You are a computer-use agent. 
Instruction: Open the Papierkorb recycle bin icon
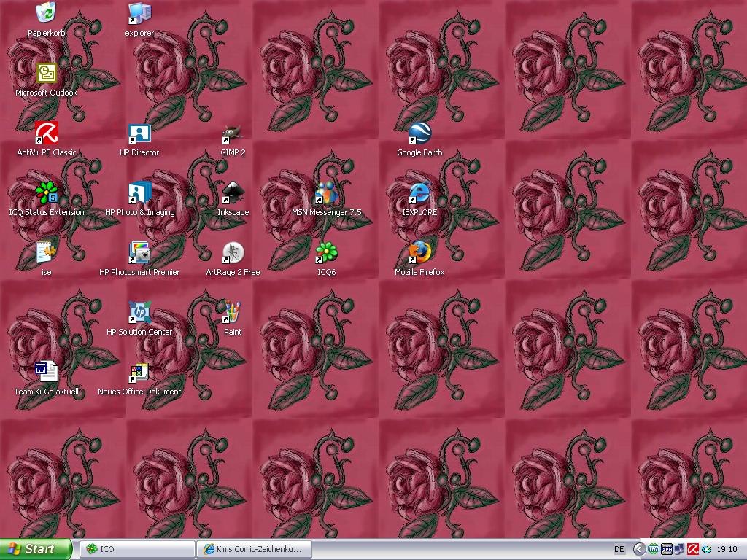47,13
